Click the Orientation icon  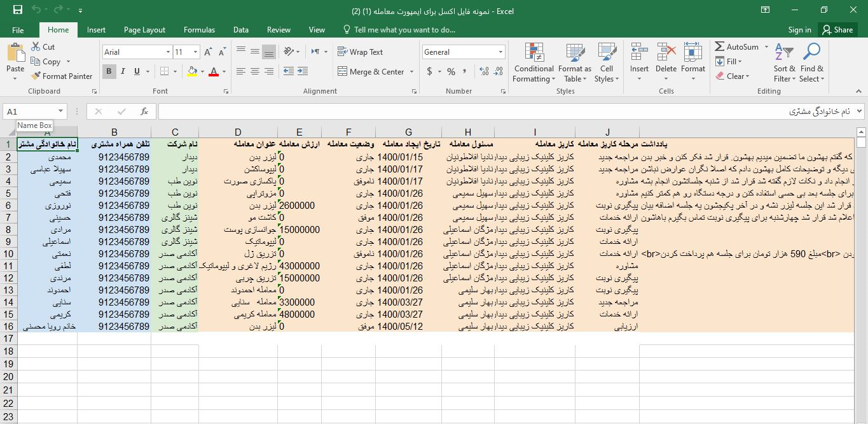(289, 52)
